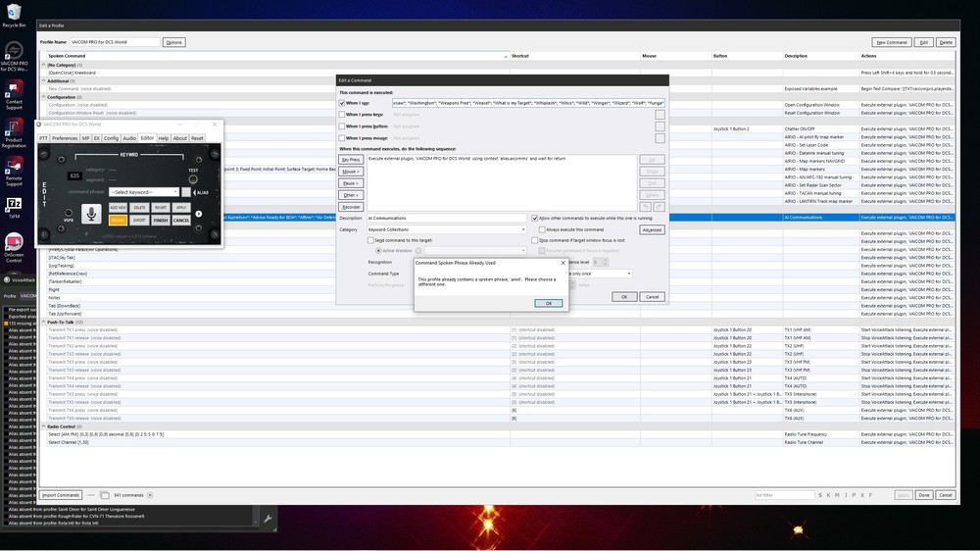Expand the 'Other >' action menu button

350,195
